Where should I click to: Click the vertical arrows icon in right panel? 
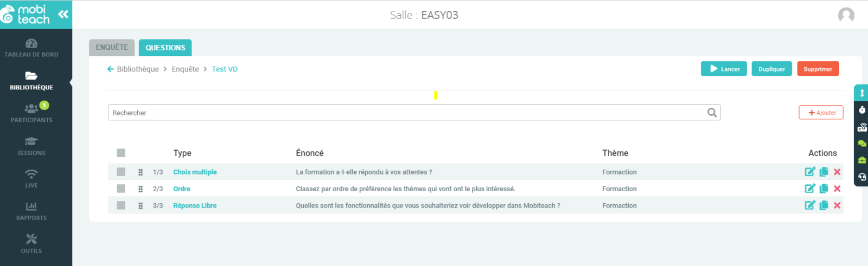click(862, 93)
